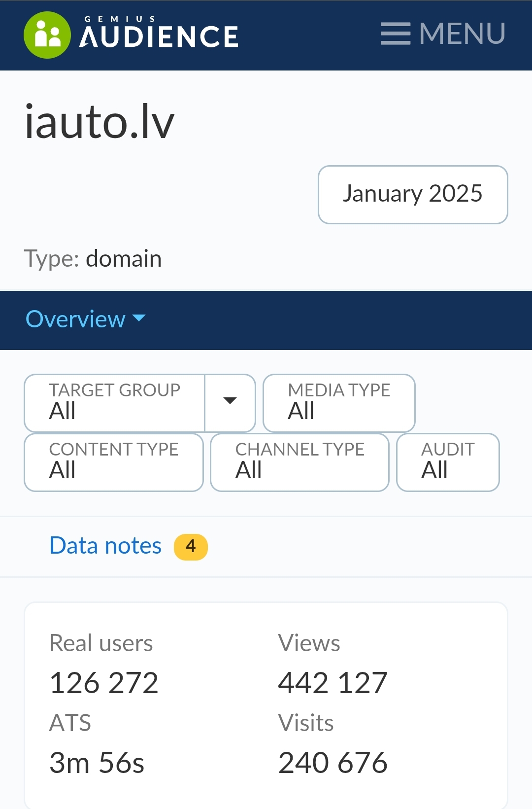Open the Target Group filter
532x809 pixels.
114,403
